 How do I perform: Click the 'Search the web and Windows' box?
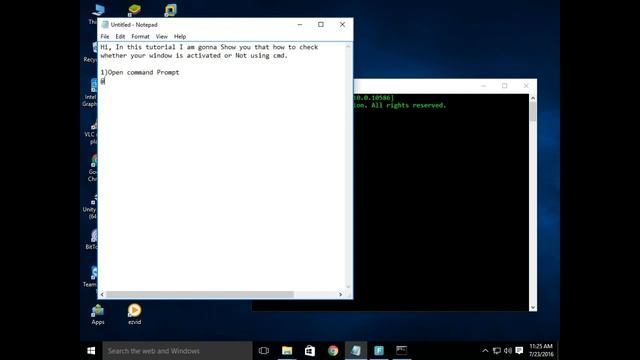point(177,351)
